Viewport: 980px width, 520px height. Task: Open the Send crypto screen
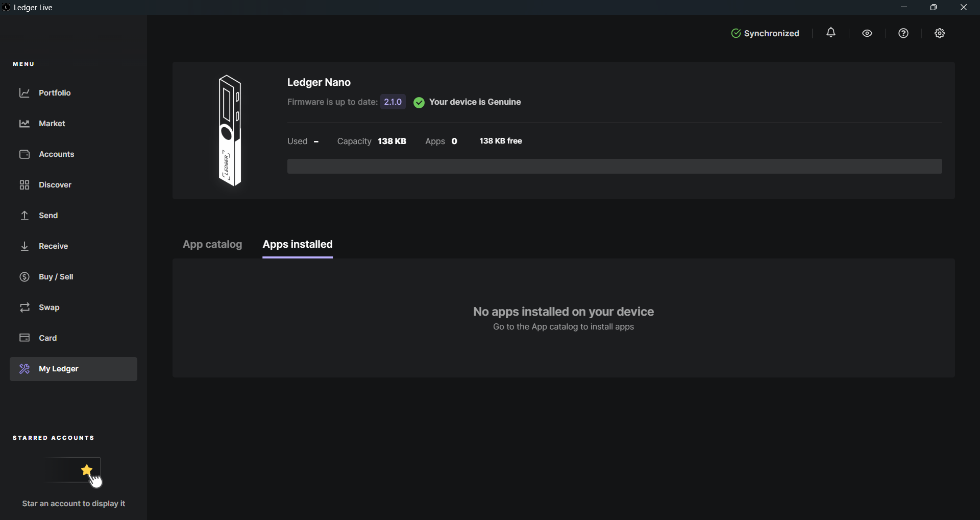click(x=49, y=215)
